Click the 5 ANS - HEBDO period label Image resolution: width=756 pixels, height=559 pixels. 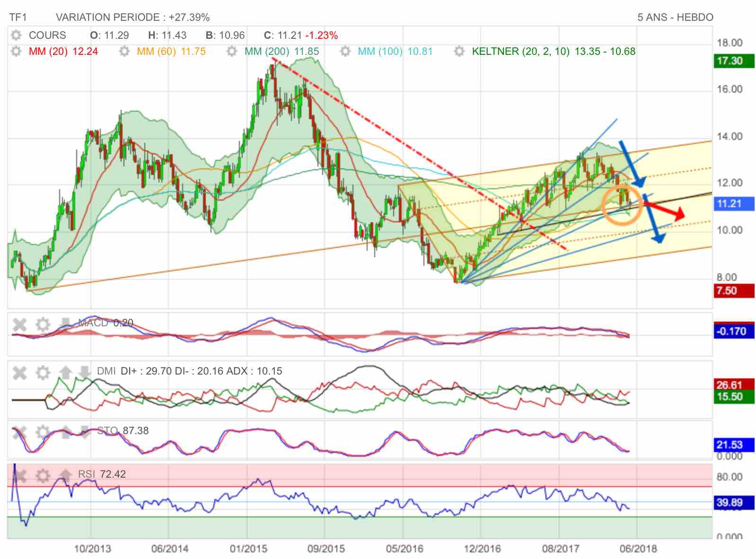click(x=675, y=17)
